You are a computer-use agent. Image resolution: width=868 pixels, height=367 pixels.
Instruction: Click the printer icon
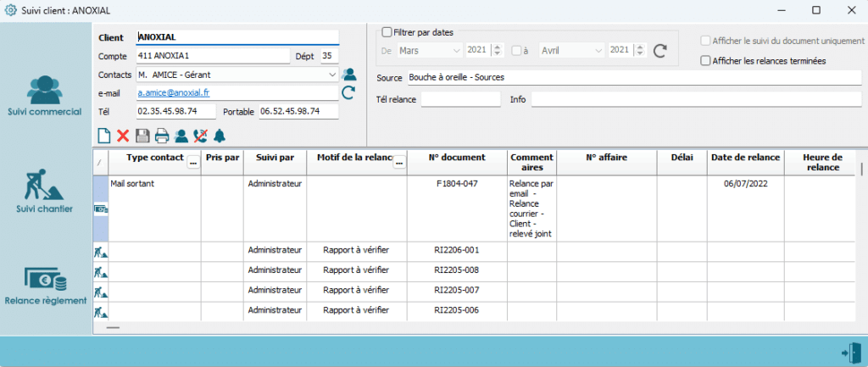[x=161, y=136]
